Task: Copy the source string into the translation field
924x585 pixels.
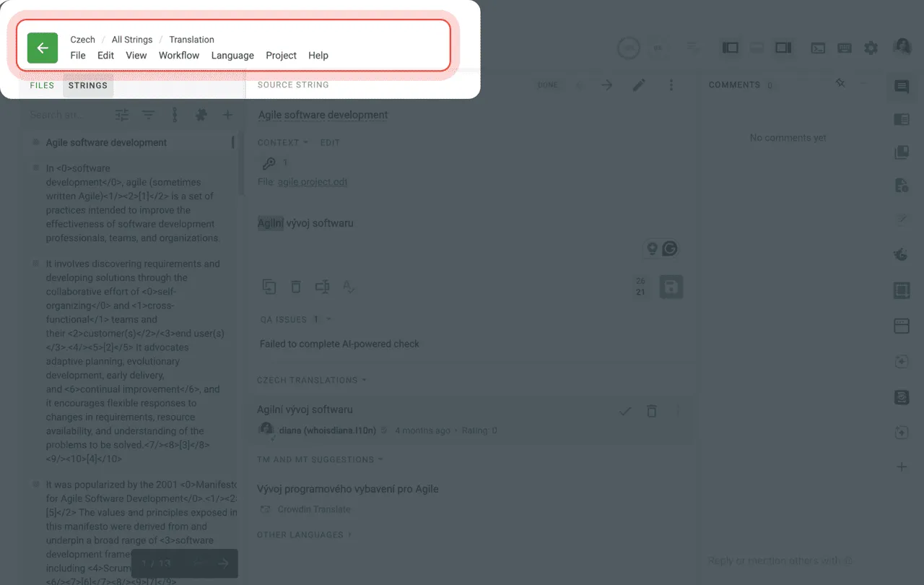Action: 269,287
